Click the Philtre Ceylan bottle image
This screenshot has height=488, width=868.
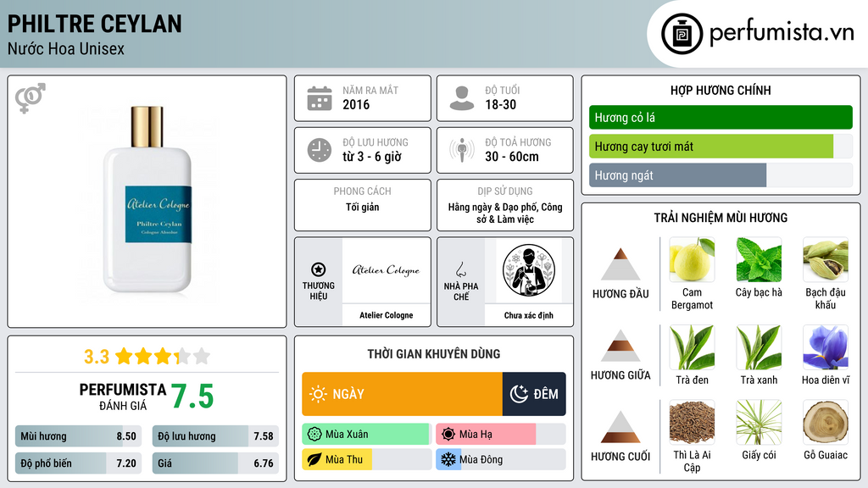(x=147, y=199)
